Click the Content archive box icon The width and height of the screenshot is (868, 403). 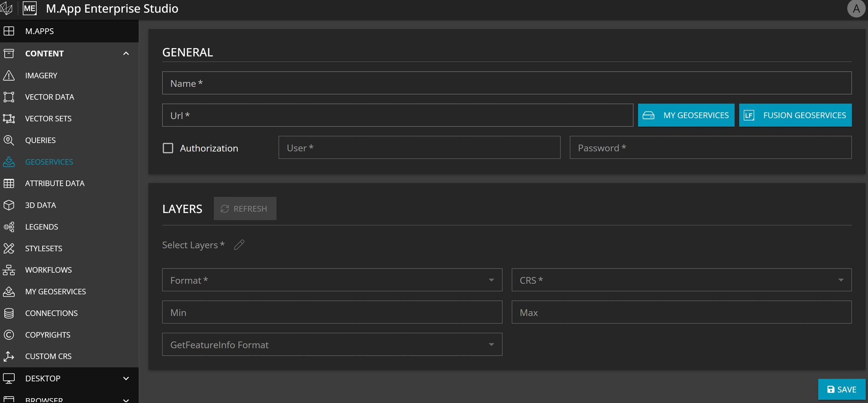(9, 53)
